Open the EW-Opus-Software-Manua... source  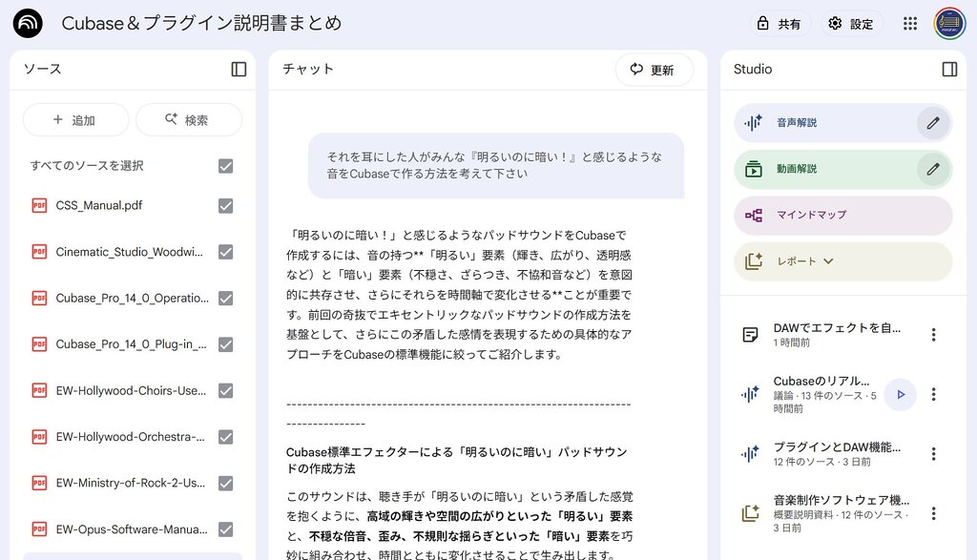(x=132, y=529)
